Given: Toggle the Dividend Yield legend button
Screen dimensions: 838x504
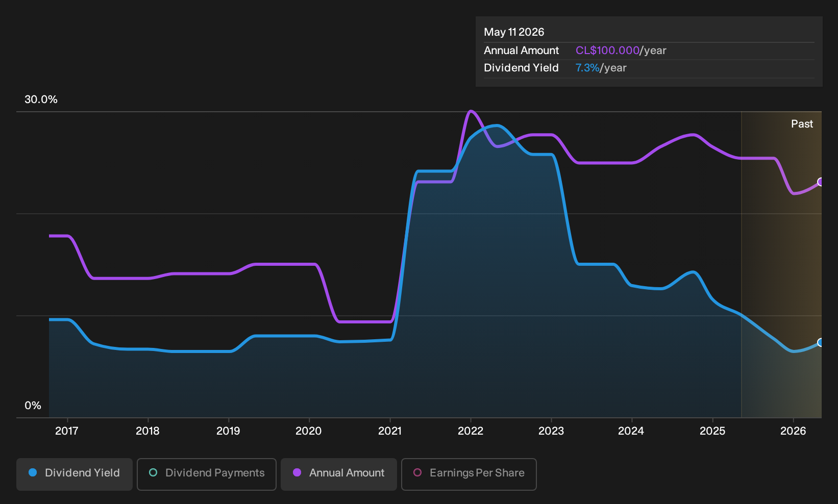Looking at the screenshot, I should click(x=75, y=474).
